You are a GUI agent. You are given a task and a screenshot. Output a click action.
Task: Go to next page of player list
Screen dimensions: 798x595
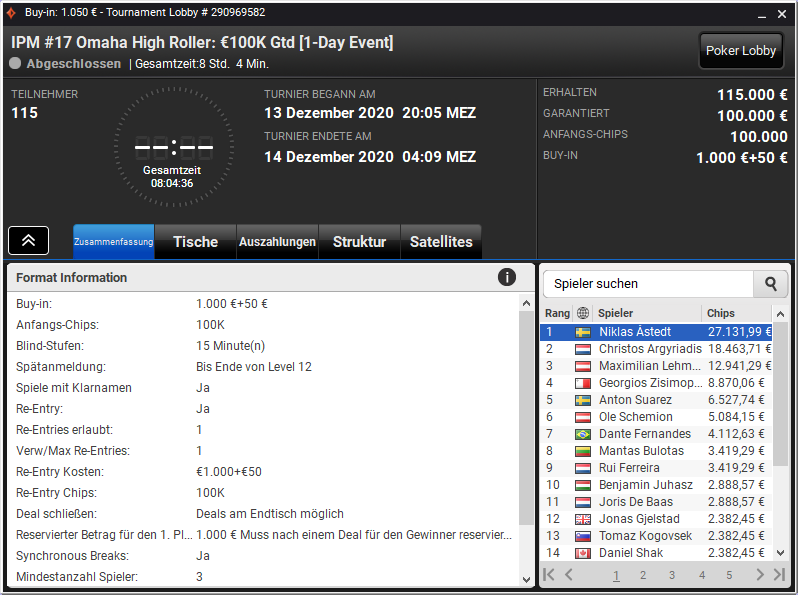[x=760, y=575]
